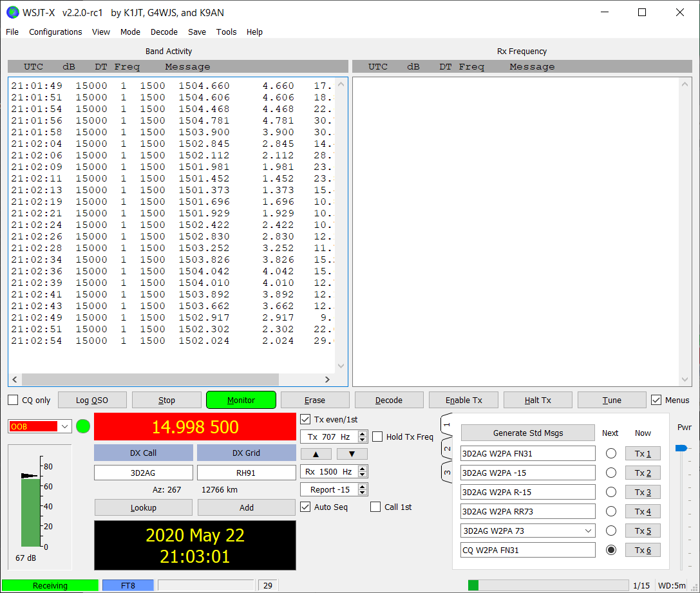Click the Decode button

pyautogui.click(x=389, y=400)
